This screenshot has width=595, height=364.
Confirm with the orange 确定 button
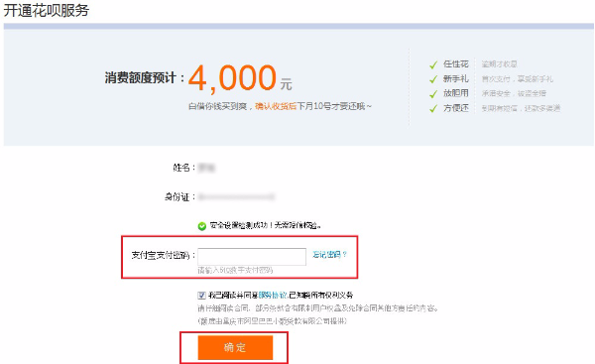[x=235, y=347]
